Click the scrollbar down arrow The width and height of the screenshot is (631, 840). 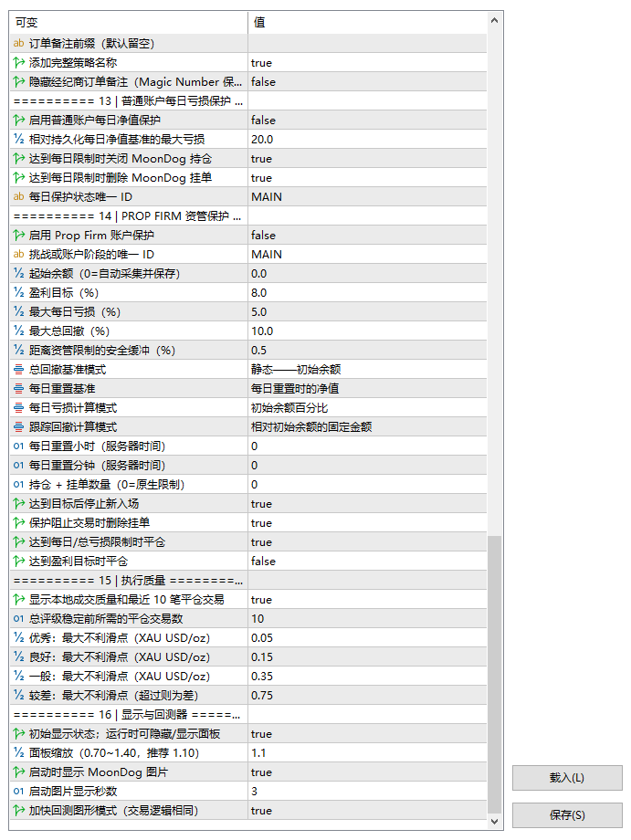tap(494, 822)
